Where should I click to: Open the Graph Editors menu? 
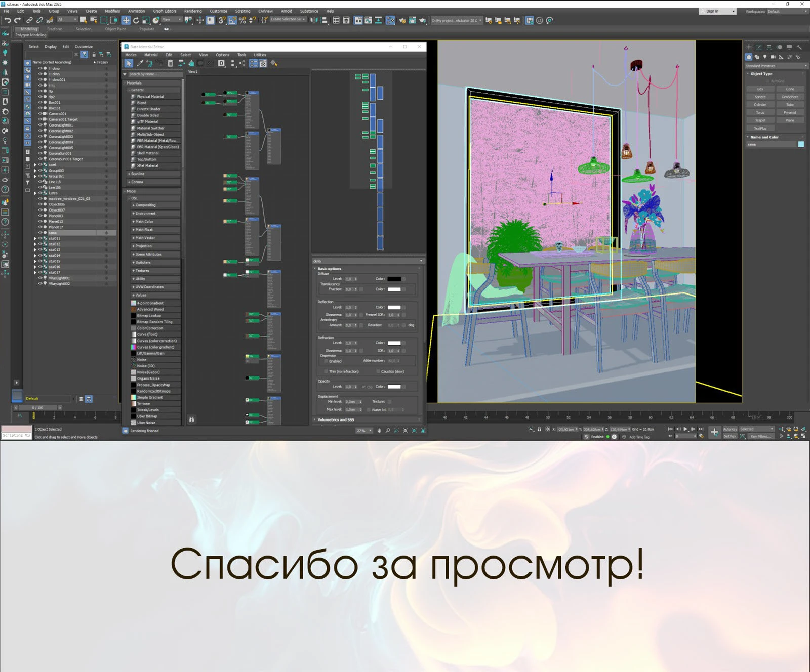pos(165,11)
